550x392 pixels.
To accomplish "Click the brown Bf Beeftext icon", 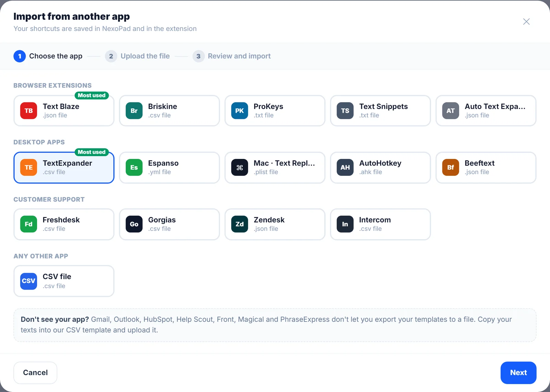I will [451, 167].
